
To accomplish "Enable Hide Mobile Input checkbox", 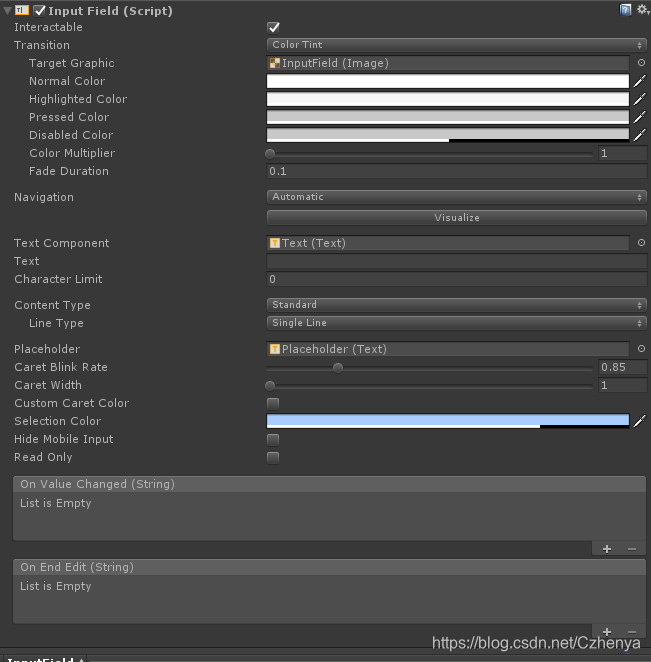I will pyautogui.click(x=273, y=440).
